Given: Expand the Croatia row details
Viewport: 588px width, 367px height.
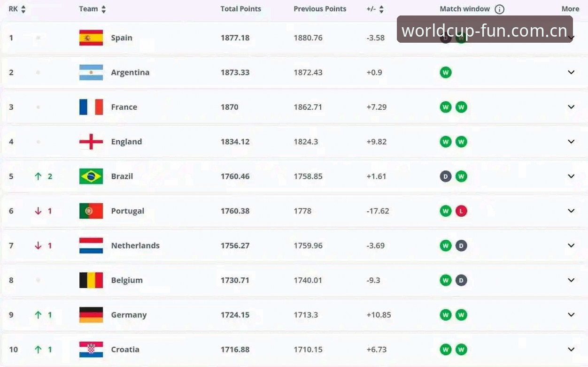Looking at the screenshot, I should (x=571, y=350).
